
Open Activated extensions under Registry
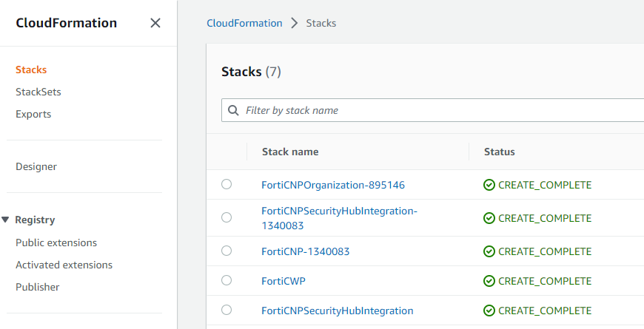[x=64, y=265]
